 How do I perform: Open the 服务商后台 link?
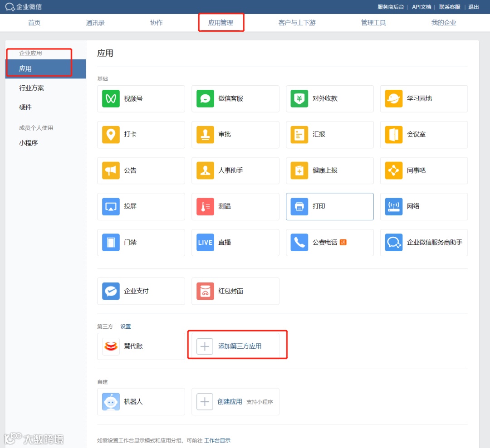391,7
